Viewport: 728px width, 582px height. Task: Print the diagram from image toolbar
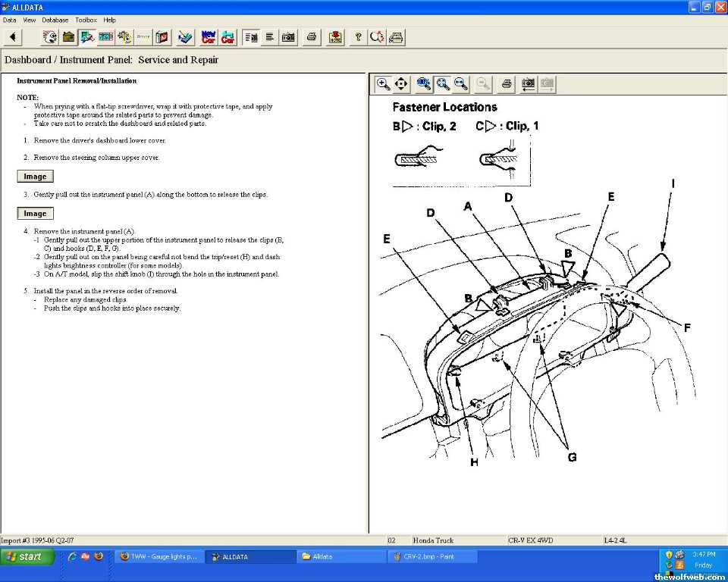coord(507,83)
